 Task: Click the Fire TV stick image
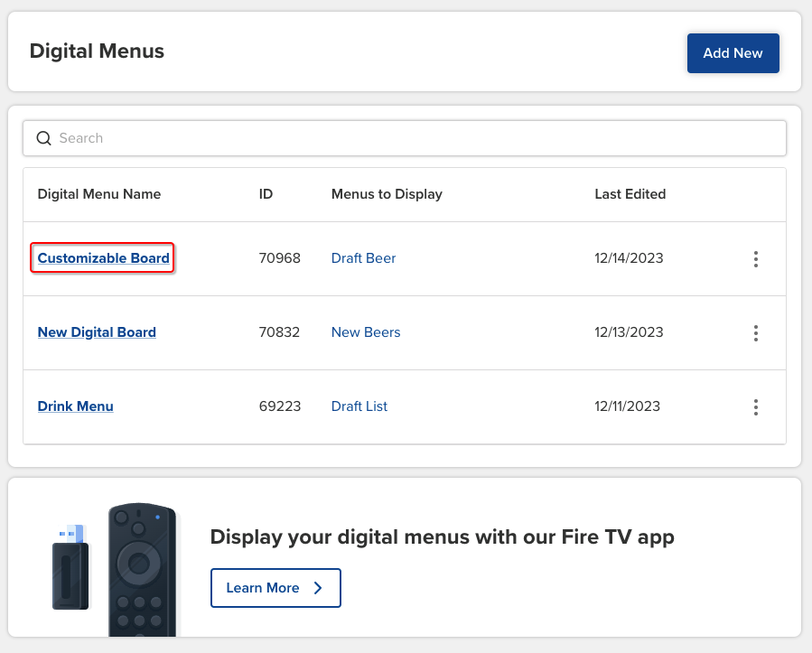pos(71,566)
